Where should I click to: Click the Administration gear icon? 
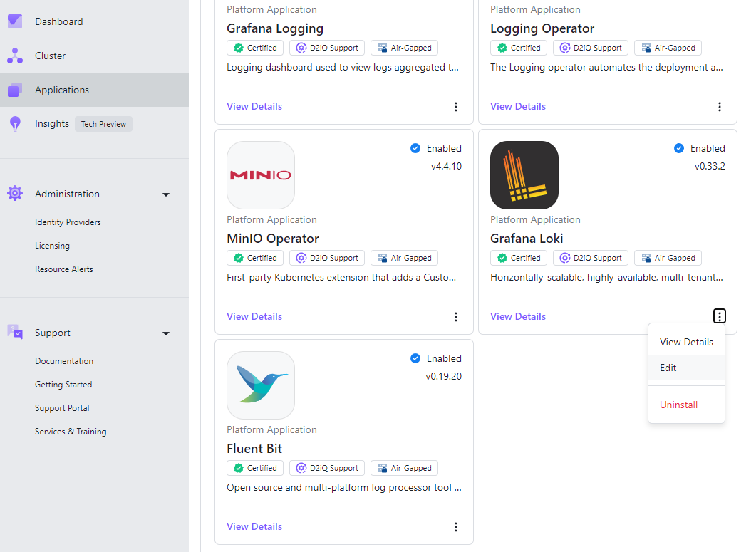tap(15, 193)
